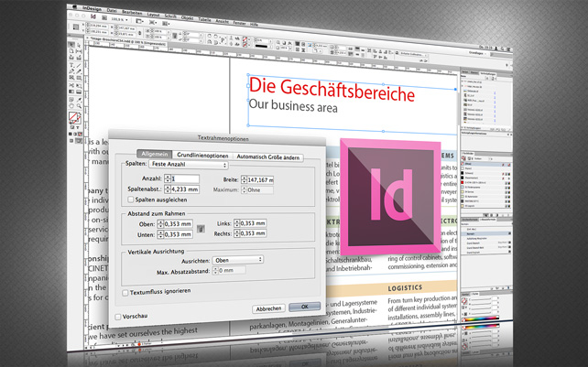Click the Apple menu icon

tap(74, 6)
